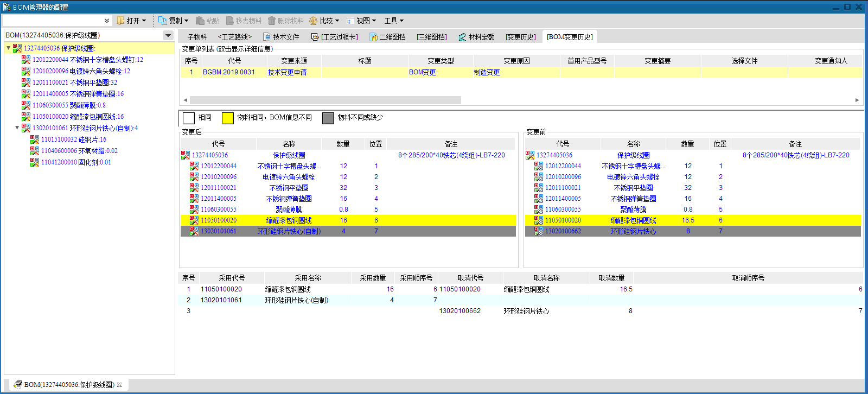Click the BGBM.2019.0031 change order link
Image resolution: width=868 pixels, height=394 pixels.
[228, 72]
